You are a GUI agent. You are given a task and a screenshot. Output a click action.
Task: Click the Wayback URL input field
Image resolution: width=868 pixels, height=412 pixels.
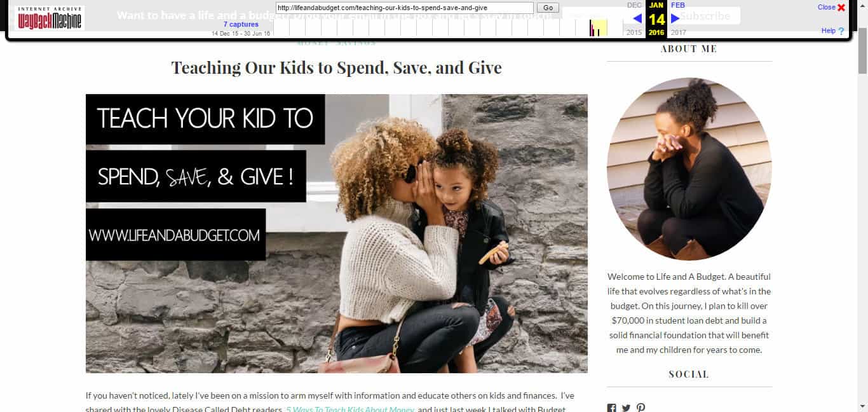405,8
